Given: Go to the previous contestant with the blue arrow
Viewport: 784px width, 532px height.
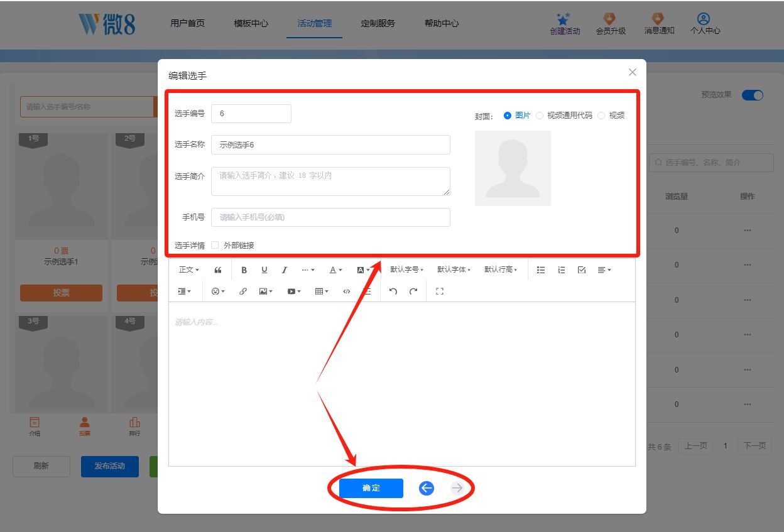Looking at the screenshot, I should [x=427, y=488].
